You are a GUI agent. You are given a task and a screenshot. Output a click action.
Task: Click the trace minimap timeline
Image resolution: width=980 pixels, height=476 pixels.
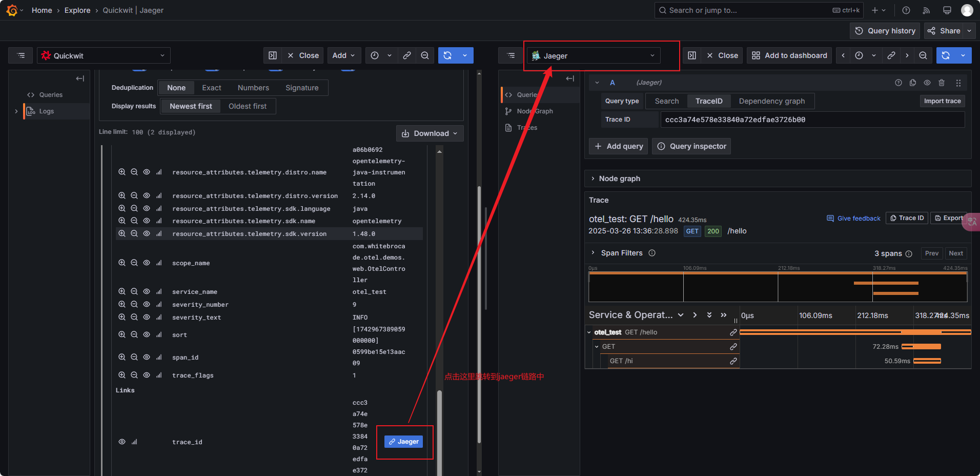coord(778,287)
